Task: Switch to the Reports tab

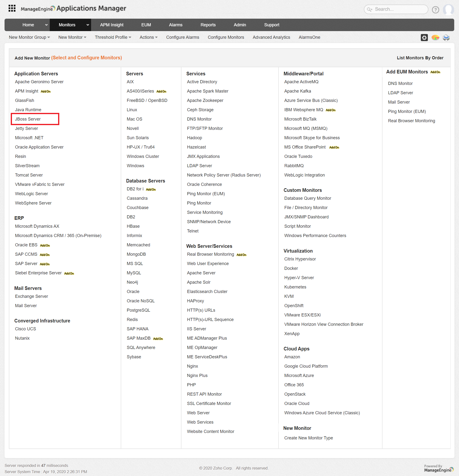Action: click(208, 25)
